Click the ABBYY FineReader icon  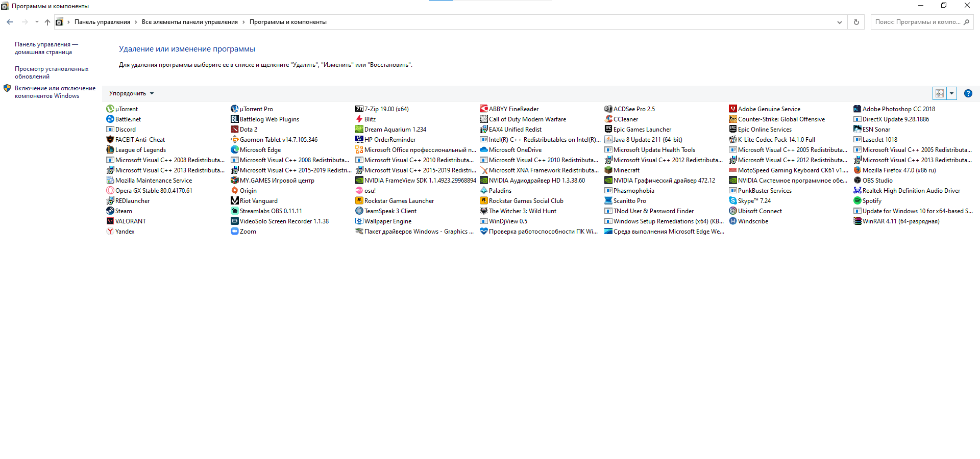point(483,109)
